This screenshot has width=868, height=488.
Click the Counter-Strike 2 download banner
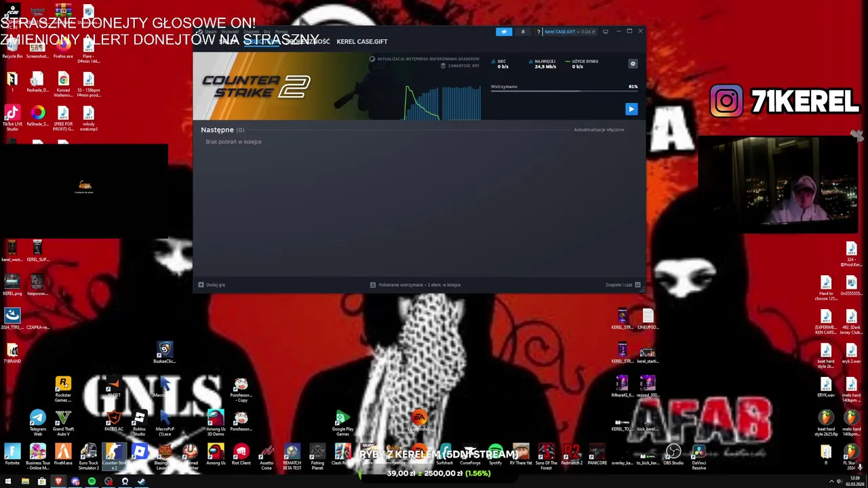point(337,87)
